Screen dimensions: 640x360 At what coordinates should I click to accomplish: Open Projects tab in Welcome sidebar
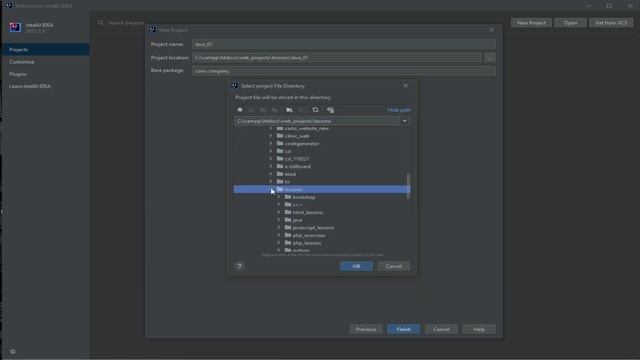tap(45, 49)
